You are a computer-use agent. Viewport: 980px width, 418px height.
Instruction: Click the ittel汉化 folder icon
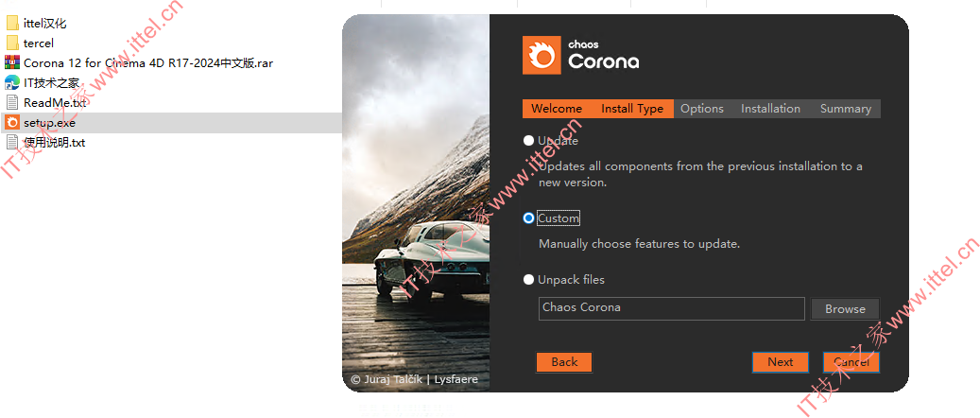coord(12,24)
